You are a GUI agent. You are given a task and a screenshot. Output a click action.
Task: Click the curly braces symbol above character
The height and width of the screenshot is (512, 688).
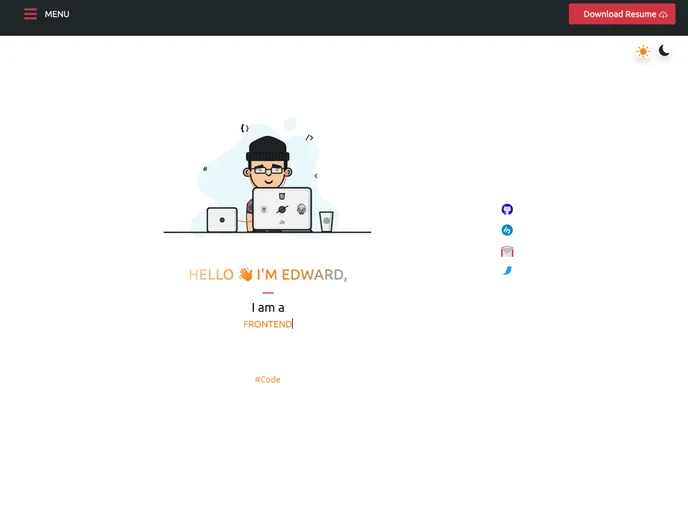(x=244, y=128)
